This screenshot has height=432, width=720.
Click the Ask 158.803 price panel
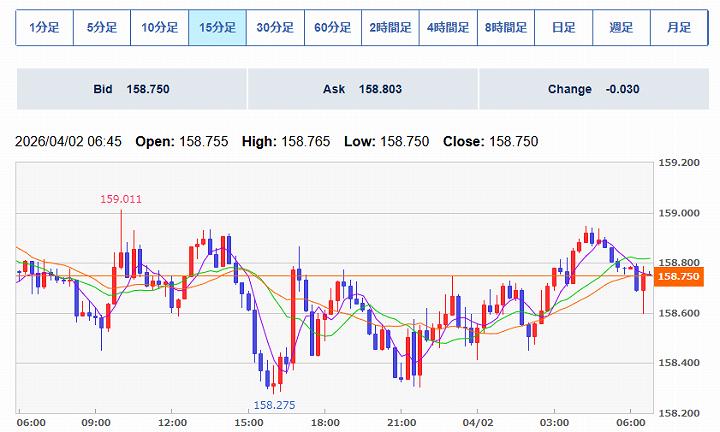362,90
